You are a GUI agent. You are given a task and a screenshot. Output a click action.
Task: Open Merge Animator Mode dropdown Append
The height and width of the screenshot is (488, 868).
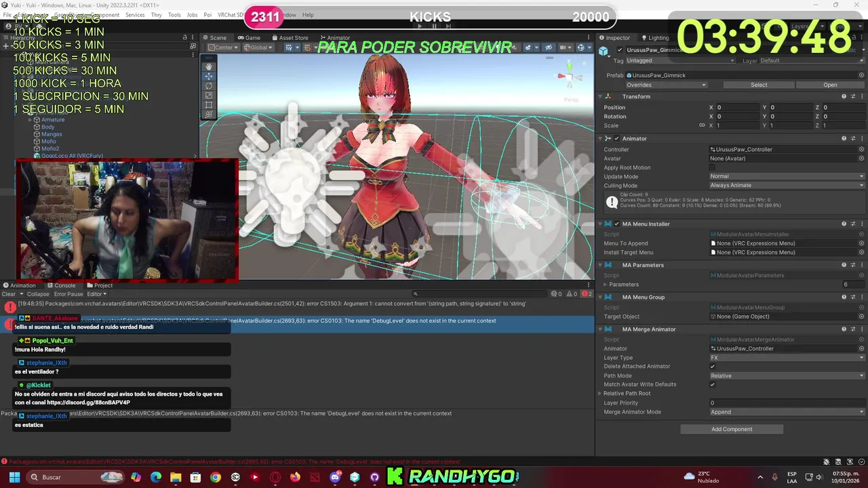tap(787, 412)
